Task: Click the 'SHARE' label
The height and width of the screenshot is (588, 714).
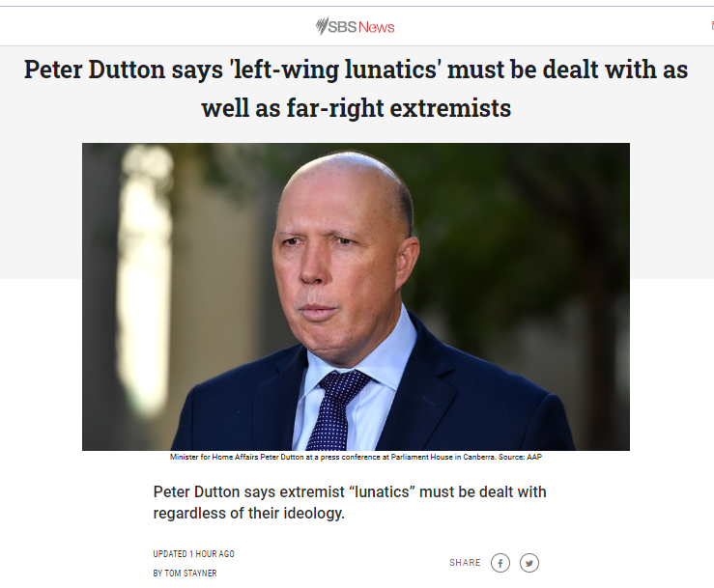Action: 465,563
